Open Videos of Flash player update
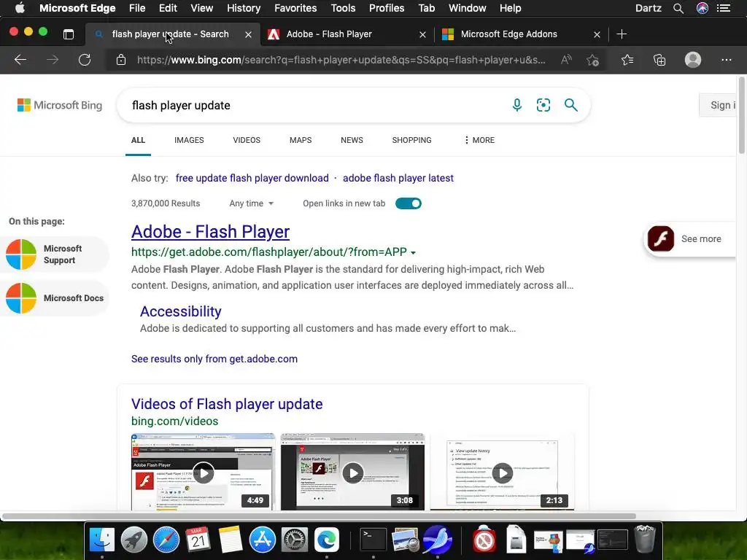The height and width of the screenshot is (560, 747). [x=227, y=404]
